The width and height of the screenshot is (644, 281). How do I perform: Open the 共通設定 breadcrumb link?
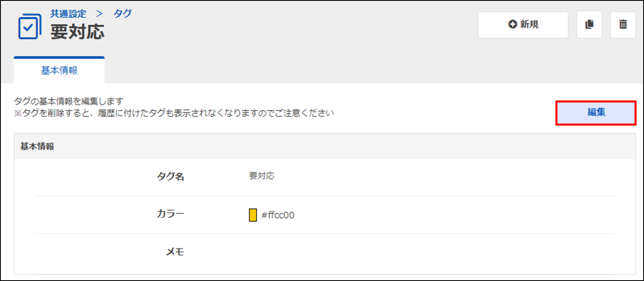coord(68,13)
